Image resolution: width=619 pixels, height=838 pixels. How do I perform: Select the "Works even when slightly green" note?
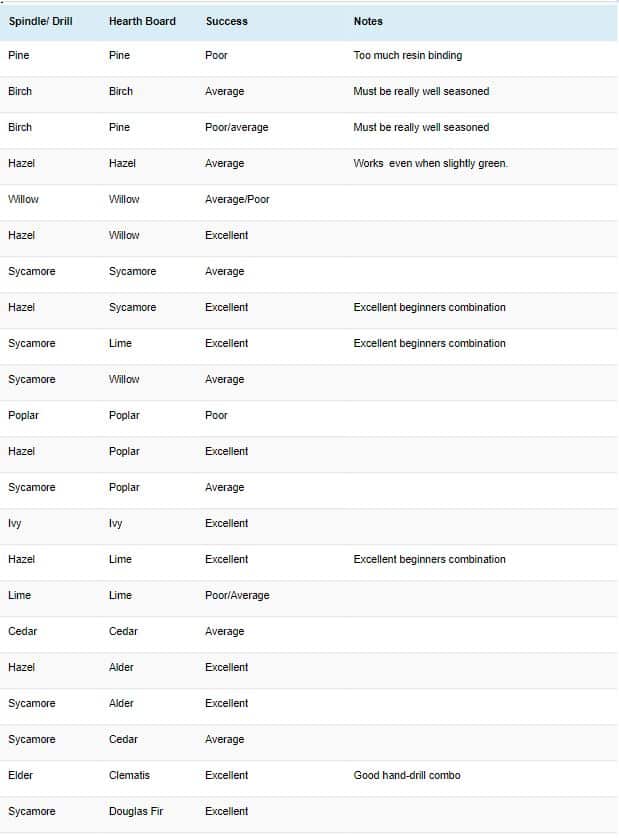[430, 163]
